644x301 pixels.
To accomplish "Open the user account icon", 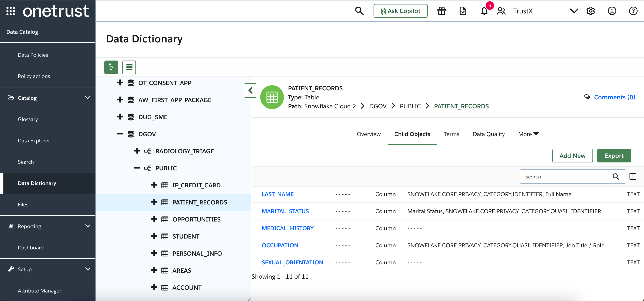I will [x=612, y=11].
